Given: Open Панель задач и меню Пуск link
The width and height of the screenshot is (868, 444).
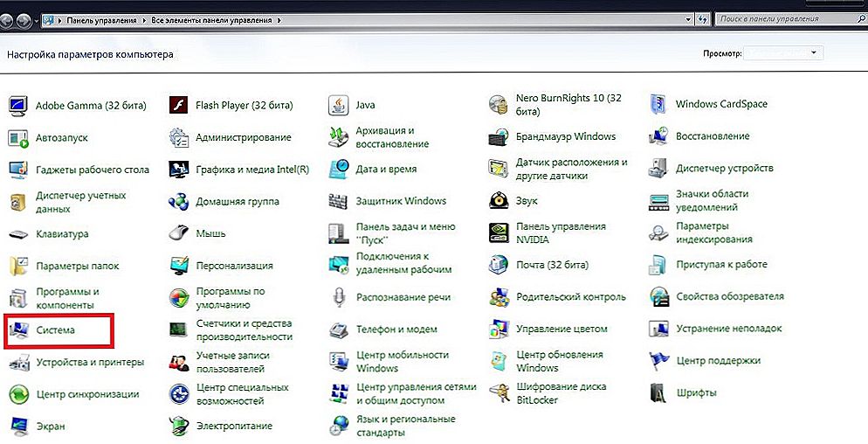Looking at the screenshot, I should (x=405, y=233).
